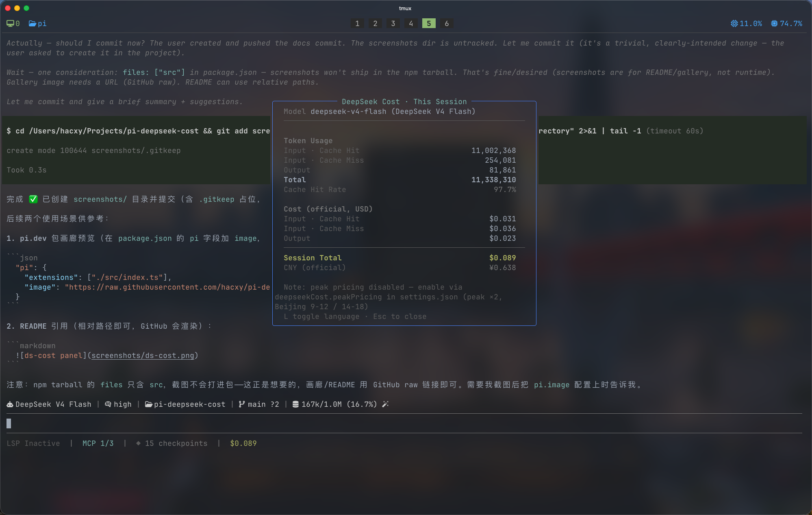Click the 74.7% memory usage value
The image size is (812, 515).
[791, 24]
